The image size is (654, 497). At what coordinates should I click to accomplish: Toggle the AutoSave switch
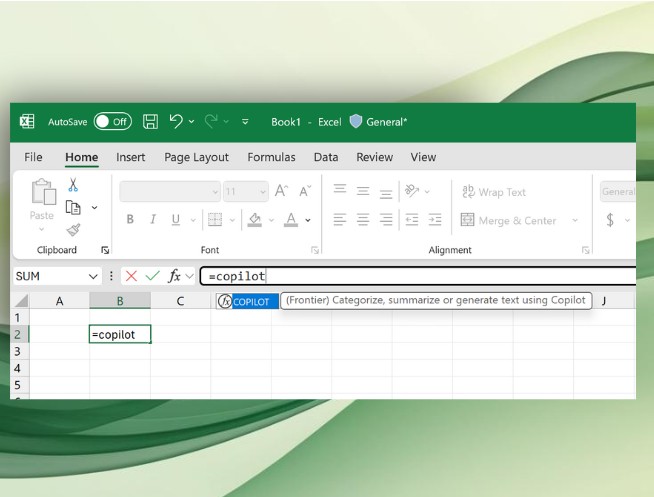click(113, 121)
